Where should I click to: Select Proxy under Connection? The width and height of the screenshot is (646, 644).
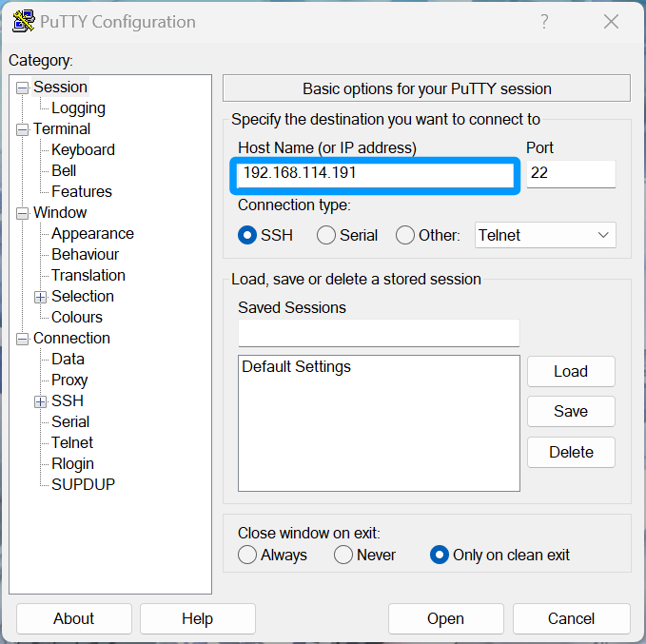tap(69, 381)
